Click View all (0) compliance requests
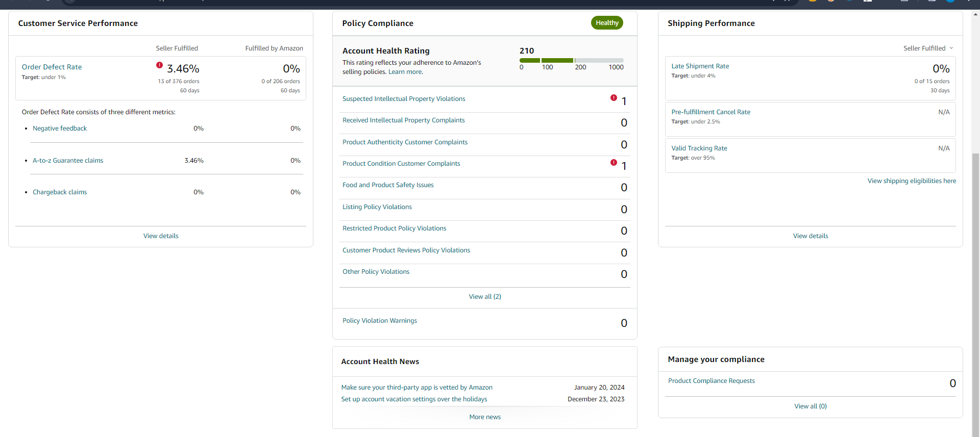Viewport: 980px width, 437px height. pos(811,406)
